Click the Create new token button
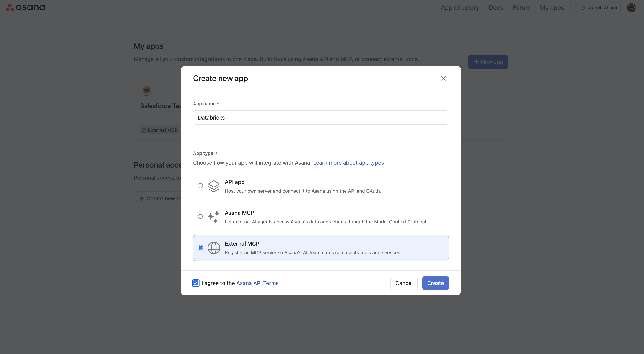This screenshot has width=644, height=354. click(x=158, y=198)
